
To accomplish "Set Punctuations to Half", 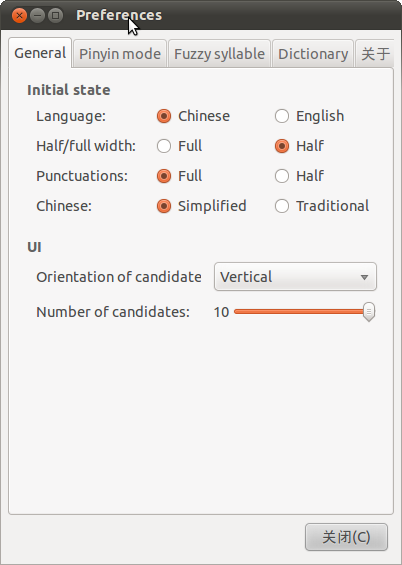I will point(282,176).
